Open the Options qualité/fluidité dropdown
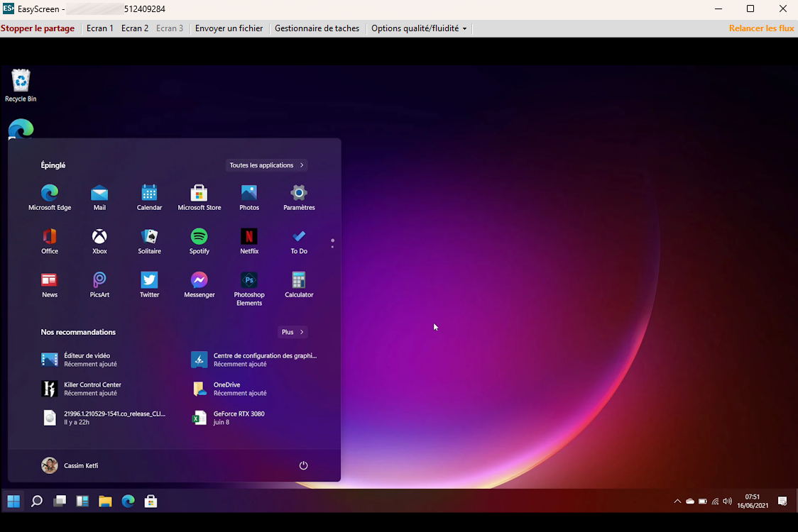The height and width of the screenshot is (532, 798). pos(419,28)
